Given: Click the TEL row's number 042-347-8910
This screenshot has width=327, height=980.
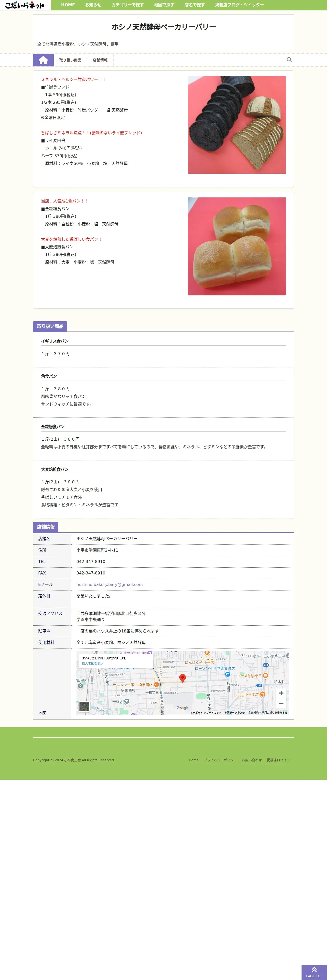Looking at the screenshot, I should (91, 561).
